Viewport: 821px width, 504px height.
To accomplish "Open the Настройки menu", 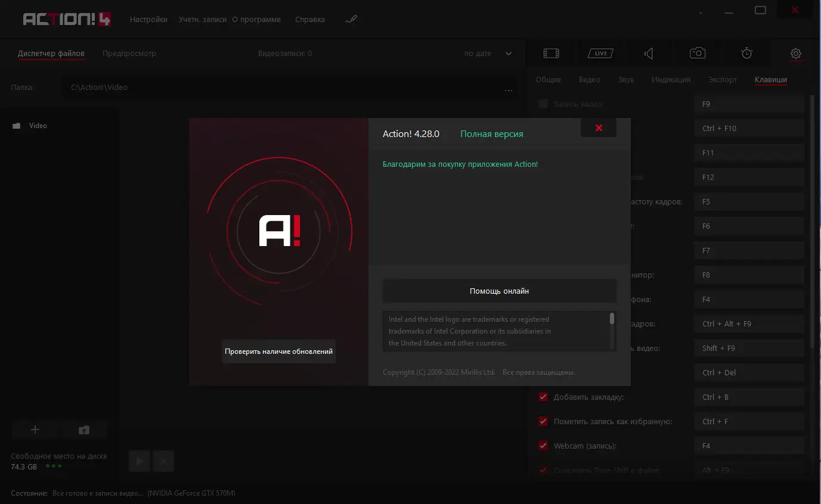I will (x=148, y=19).
